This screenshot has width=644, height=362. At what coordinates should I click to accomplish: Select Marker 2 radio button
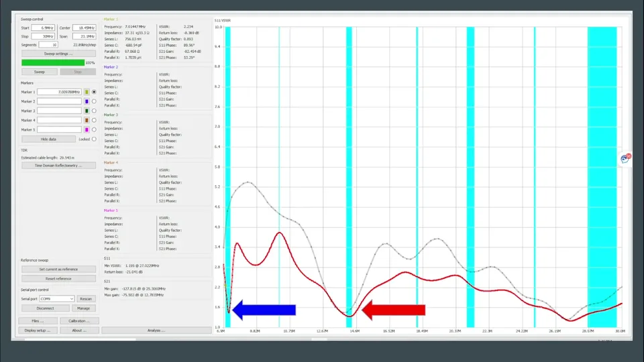[94, 101]
